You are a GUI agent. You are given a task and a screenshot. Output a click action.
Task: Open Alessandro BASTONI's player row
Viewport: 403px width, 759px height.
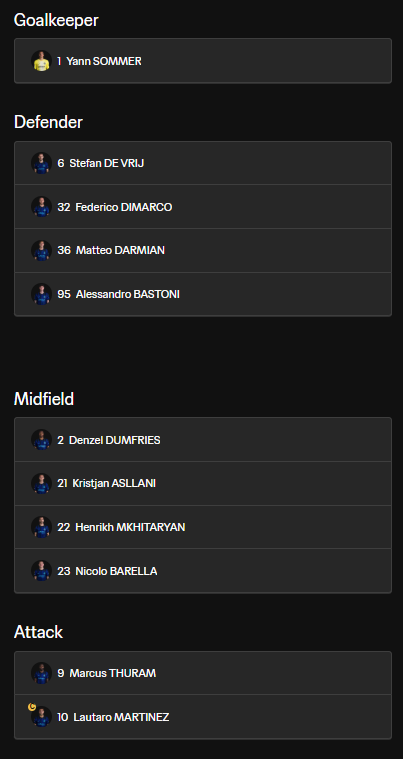tap(203, 294)
